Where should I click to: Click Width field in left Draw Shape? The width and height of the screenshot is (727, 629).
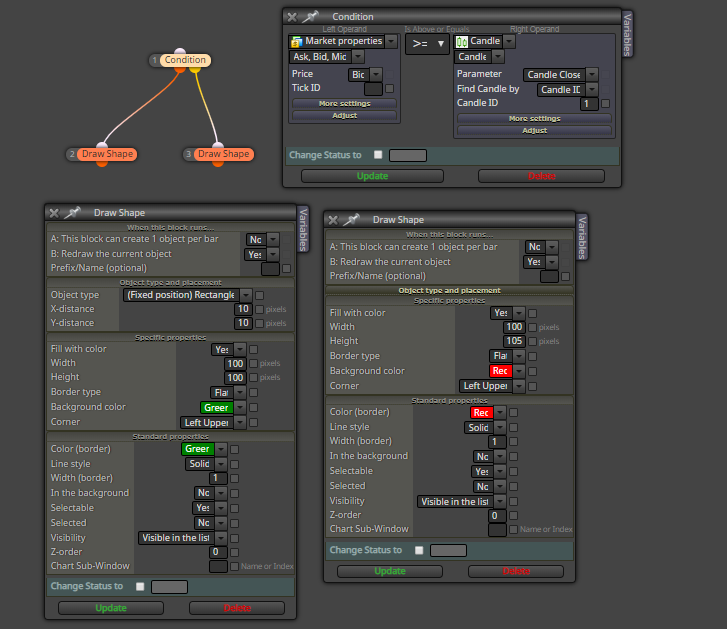[235, 363]
